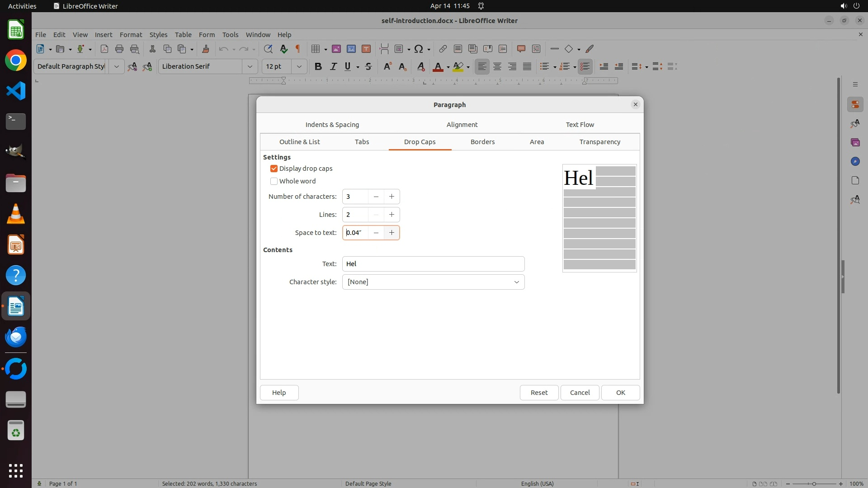Image resolution: width=868 pixels, height=488 pixels.
Task: Click the Reset button
Action: click(539, 393)
